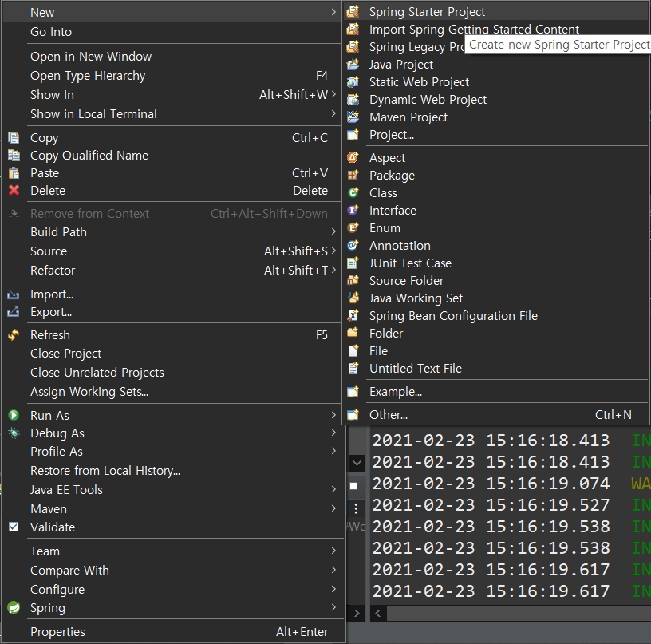Choose Close Unrelated Projects
Screen dimensions: 651x644
172,373
